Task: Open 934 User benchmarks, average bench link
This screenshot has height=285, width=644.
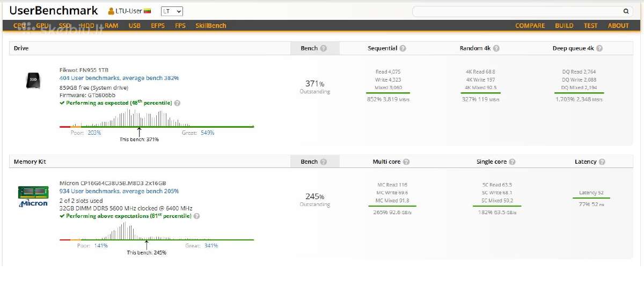Action: [x=119, y=191]
